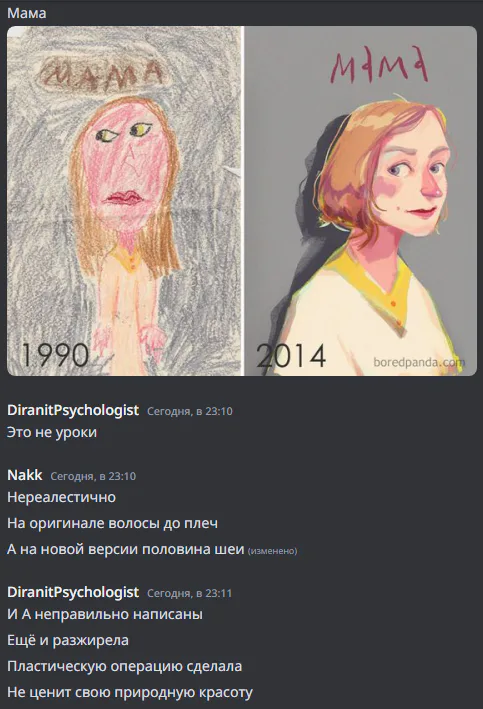This screenshot has width=483, height=709.
Task: Open DiranitPsychologist's profile from the 23:11 message
Action: click(x=73, y=592)
